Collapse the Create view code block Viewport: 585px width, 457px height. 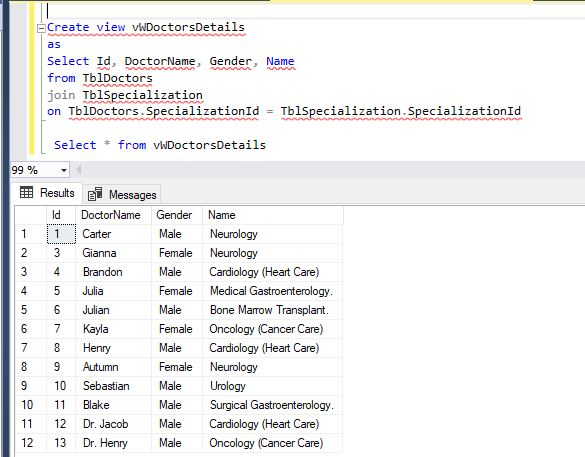[41, 28]
